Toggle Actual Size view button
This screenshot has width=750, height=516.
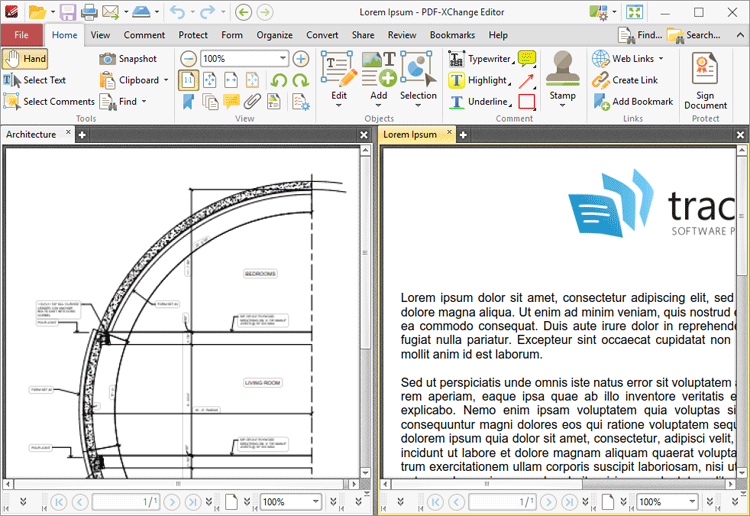pyautogui.click(x=188, y=80)
